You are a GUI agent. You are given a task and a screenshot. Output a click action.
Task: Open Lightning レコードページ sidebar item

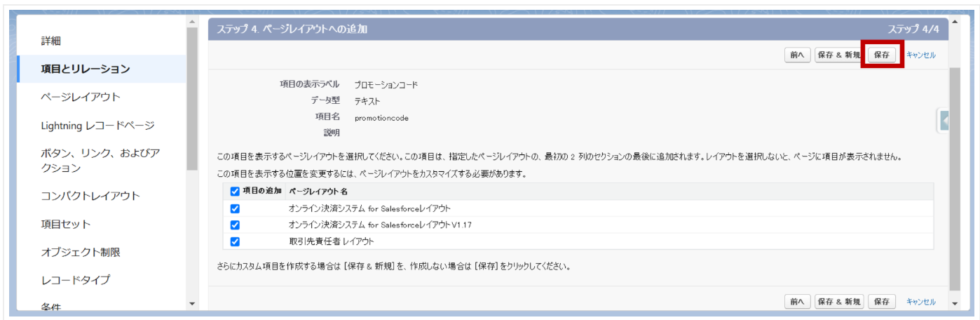click(97, 126)
